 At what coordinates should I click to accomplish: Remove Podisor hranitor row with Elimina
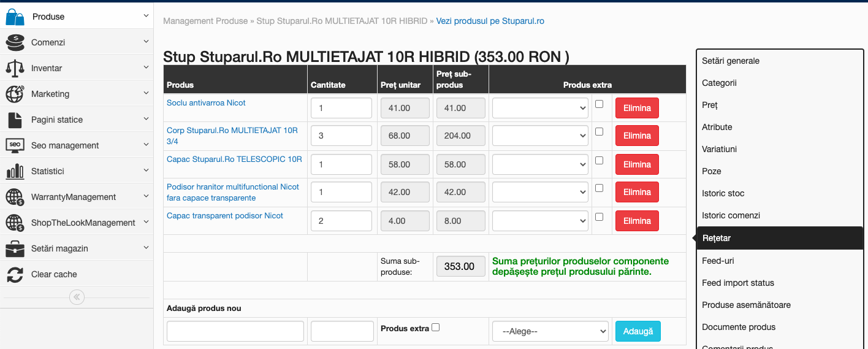(x=637, y=192)
